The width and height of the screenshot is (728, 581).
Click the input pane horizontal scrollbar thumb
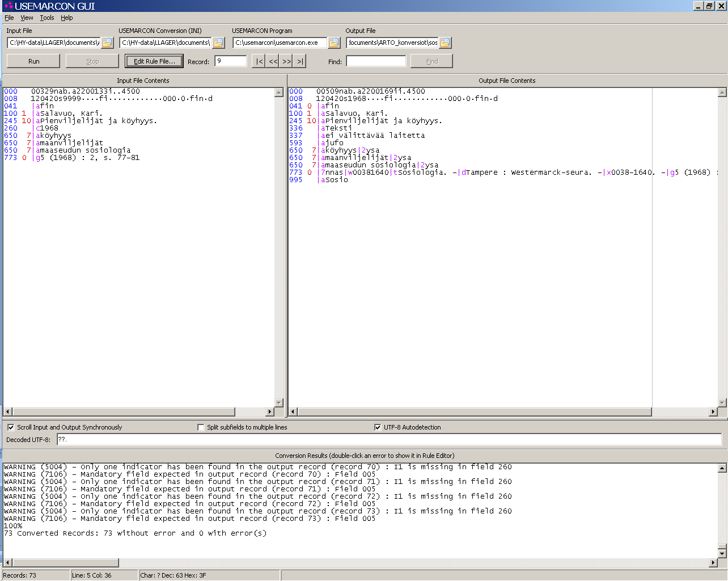pyautogui.click(x=124, y=411)
